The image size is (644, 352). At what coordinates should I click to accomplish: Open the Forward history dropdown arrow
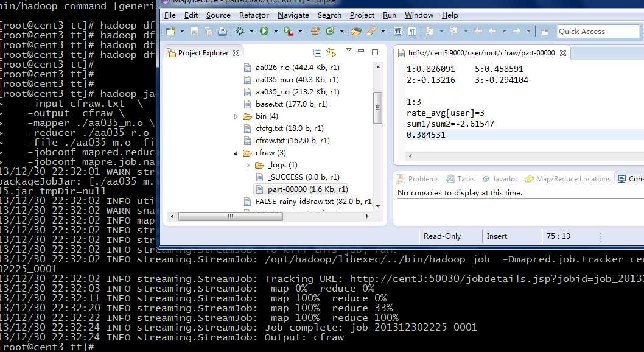(528, 31)
